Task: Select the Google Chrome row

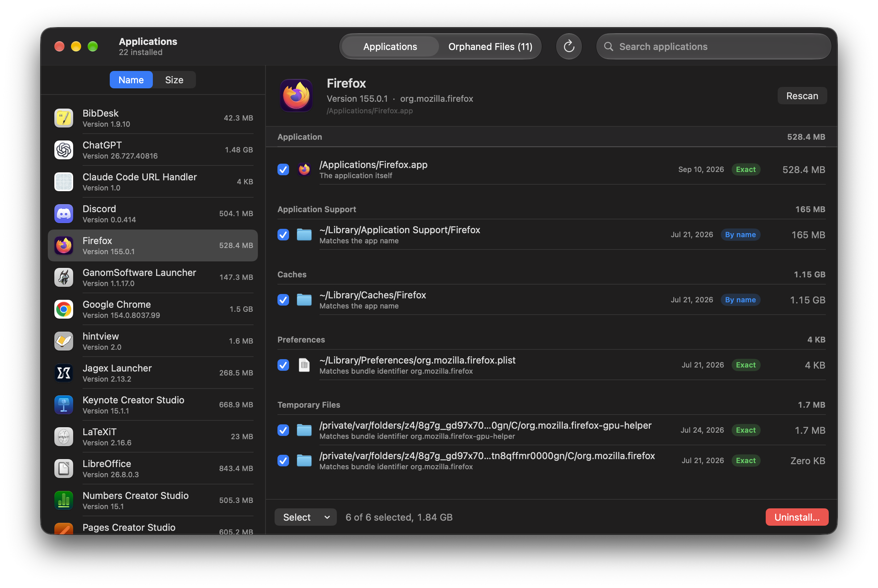Action: [153, 309]
